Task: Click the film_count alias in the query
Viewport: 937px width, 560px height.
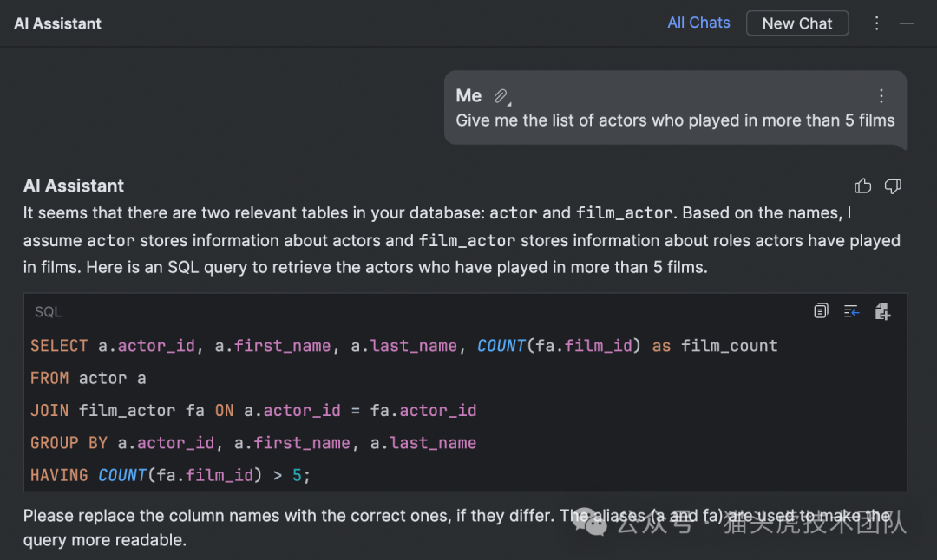Action: tap(729, 346)
